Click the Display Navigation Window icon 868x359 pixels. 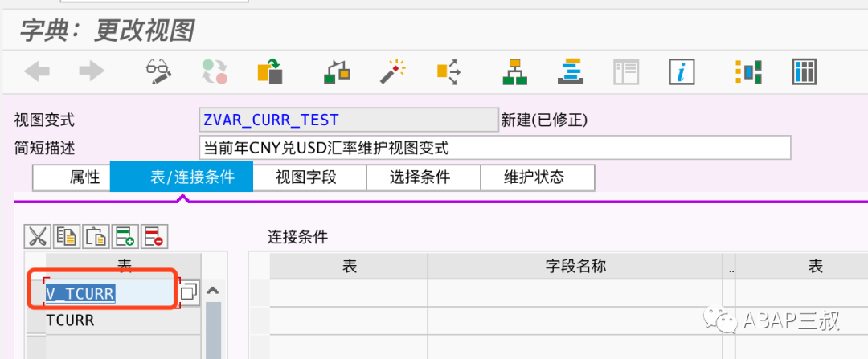[x=570, y=71]
